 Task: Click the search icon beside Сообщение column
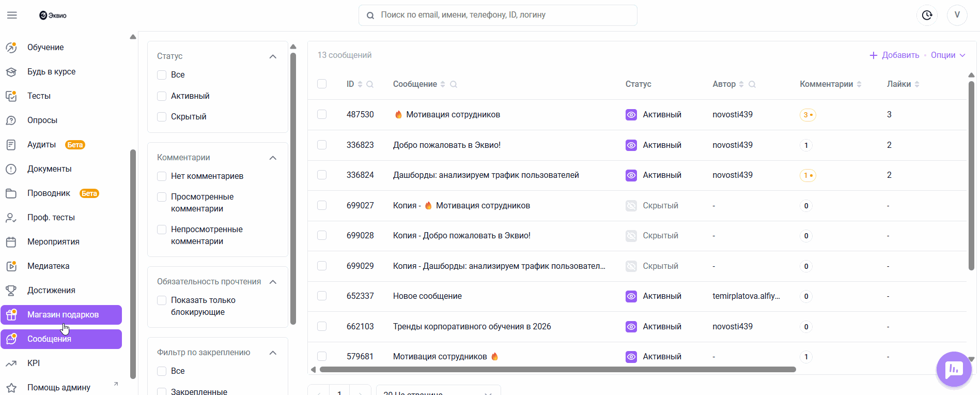click(x=454, y=84)
